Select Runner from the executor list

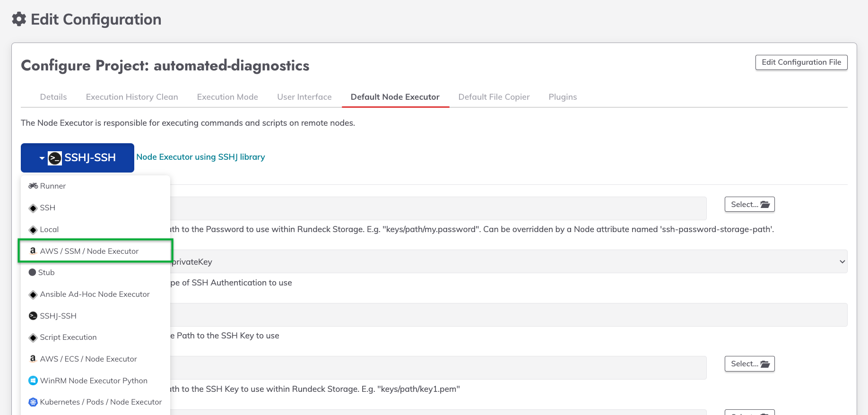[95, 186]
